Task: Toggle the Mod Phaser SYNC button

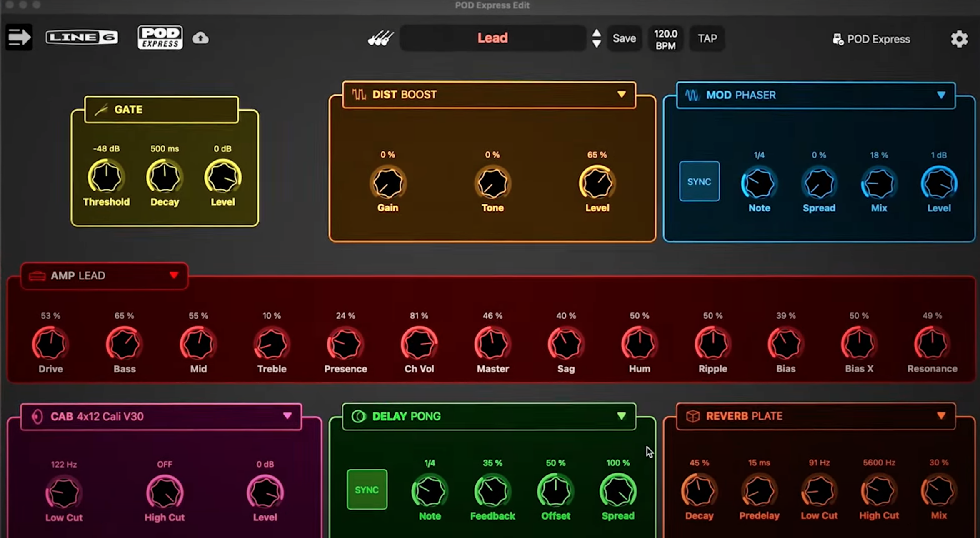Action: (699, 181)
